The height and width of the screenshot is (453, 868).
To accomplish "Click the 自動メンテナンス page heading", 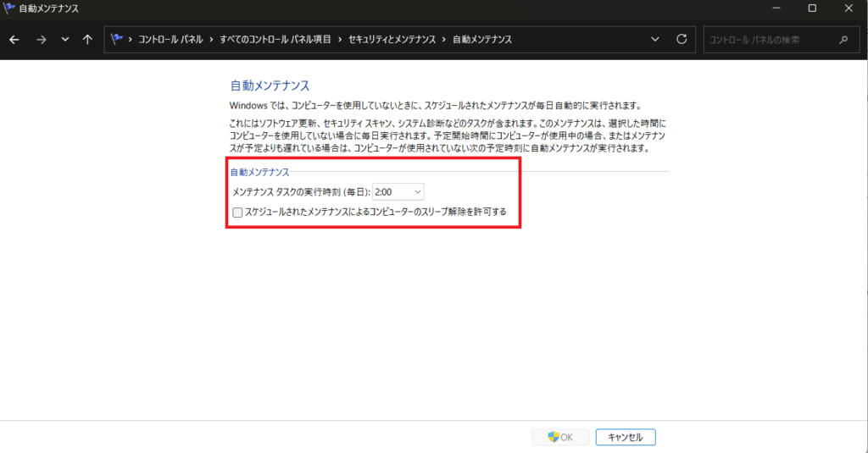I will coord(270,86).
